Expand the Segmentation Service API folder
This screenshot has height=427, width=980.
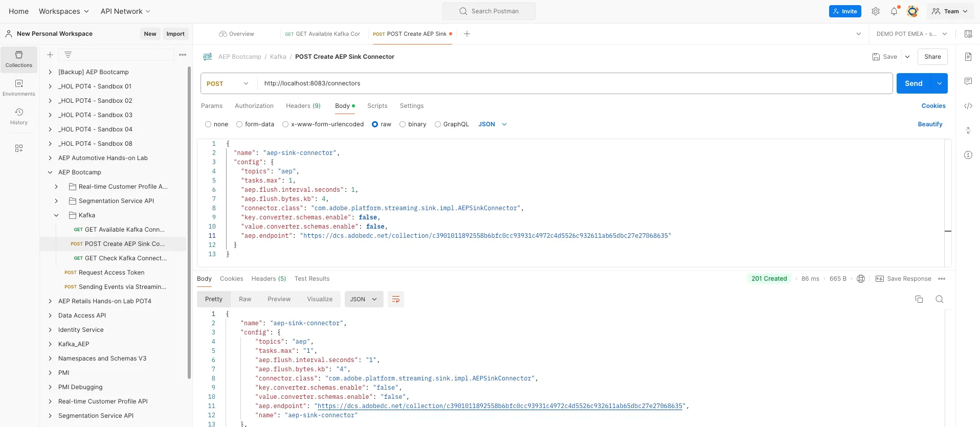56,201
